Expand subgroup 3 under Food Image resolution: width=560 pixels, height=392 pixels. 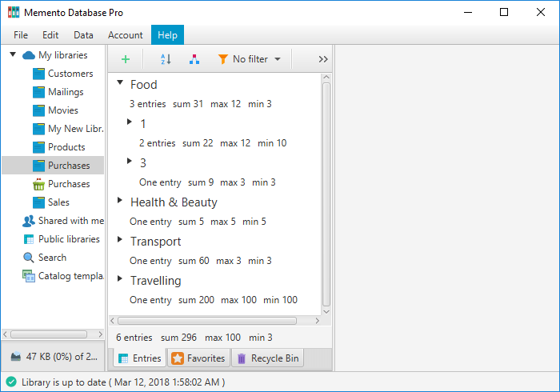coord(130,161)
